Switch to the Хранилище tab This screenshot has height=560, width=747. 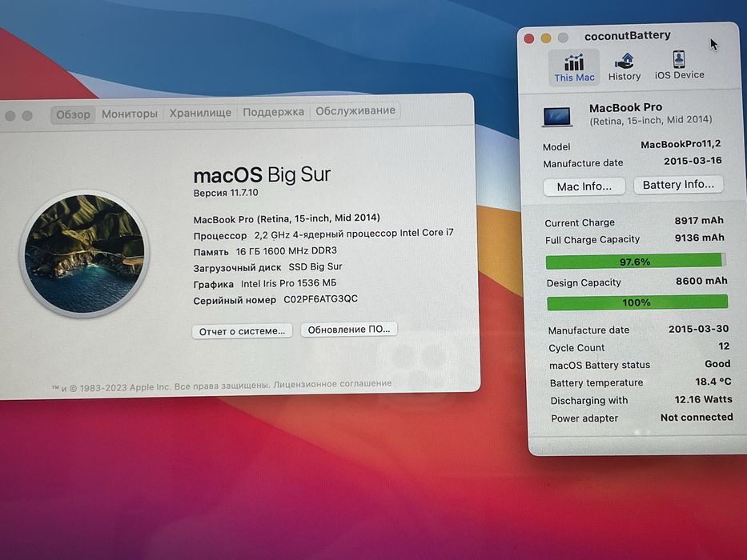(200, 113)
